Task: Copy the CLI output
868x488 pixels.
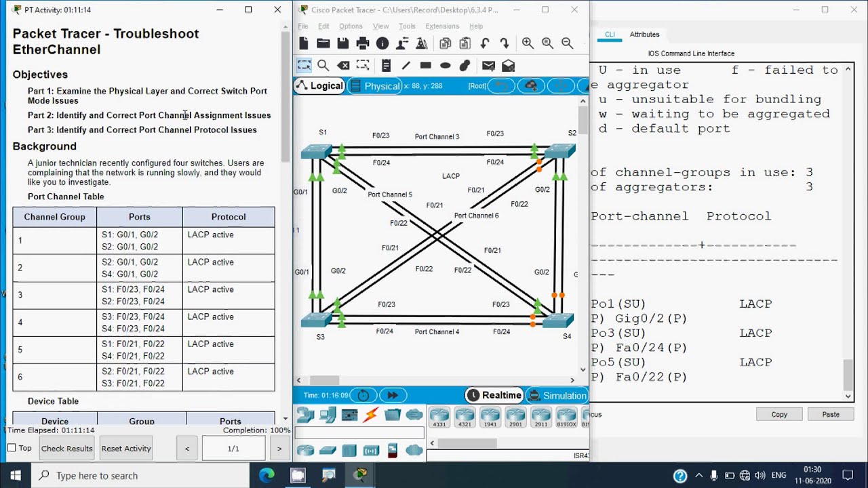Action: tap(779, 414)
